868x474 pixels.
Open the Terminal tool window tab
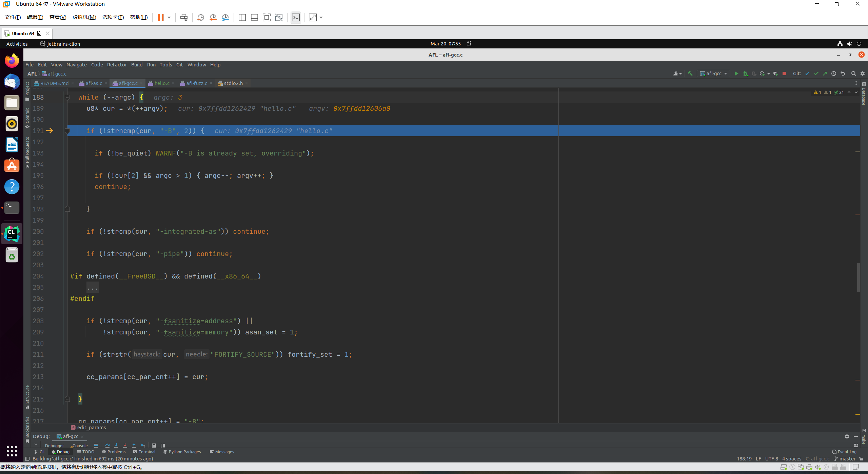pyautogui.click(x=144, y=452)
